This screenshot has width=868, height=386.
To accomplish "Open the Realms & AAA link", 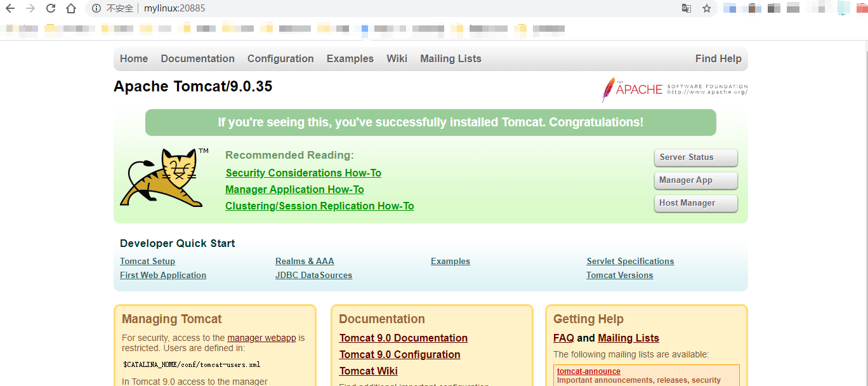I will pos(305,261).
